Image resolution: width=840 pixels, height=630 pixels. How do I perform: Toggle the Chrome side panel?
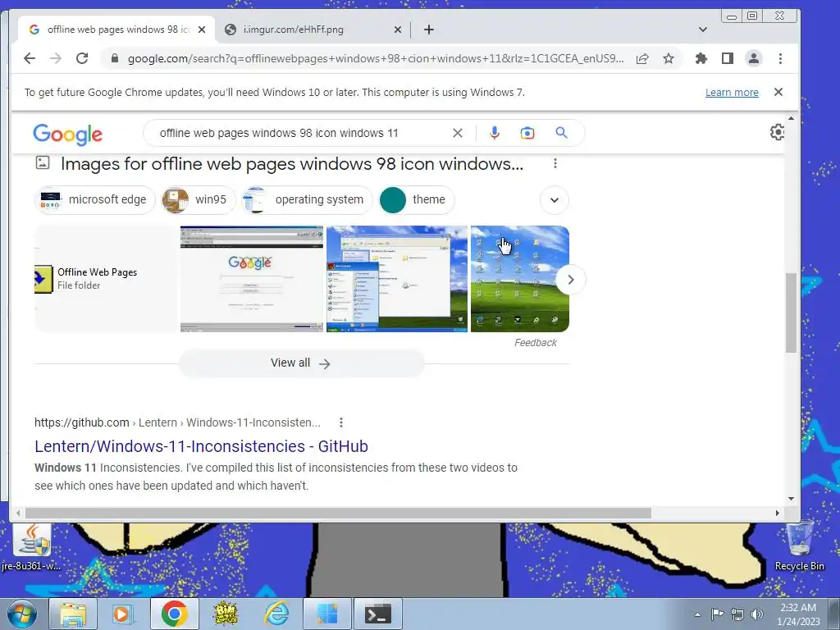pos(727,58)
